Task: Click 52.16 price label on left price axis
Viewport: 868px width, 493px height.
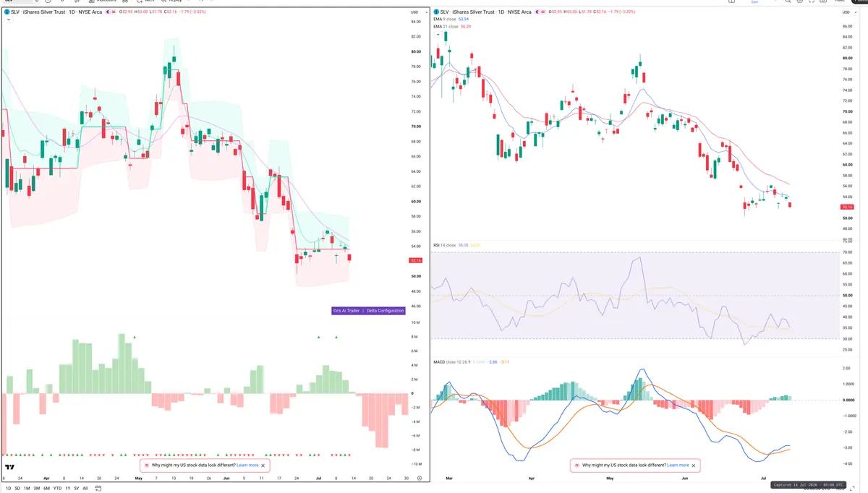Action: tap(416, 260)
